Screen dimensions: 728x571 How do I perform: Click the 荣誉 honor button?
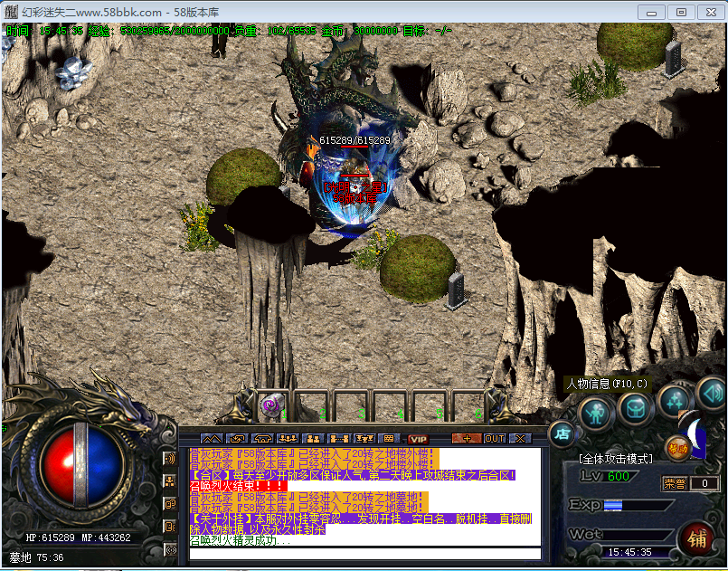(675, 483)
